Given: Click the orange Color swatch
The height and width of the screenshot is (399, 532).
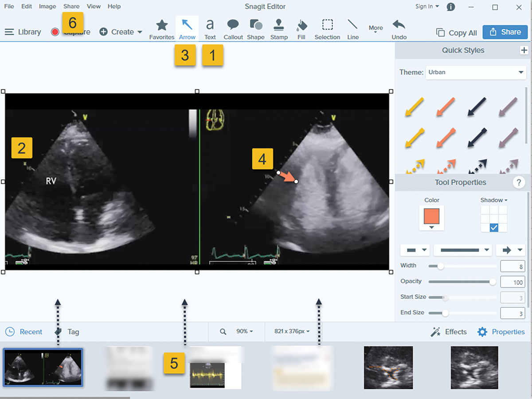Looking at the screenshot, I should [x=431, y=217].
